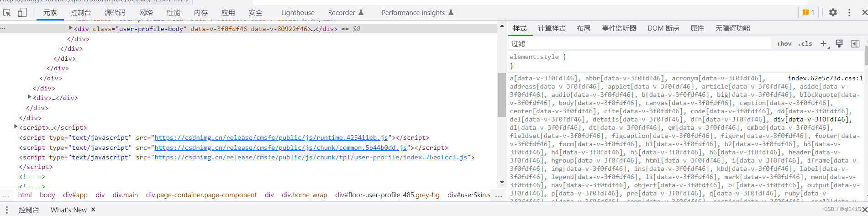
Task: Expand the collapsed <div>…</div> node
Action: (30, 97)
